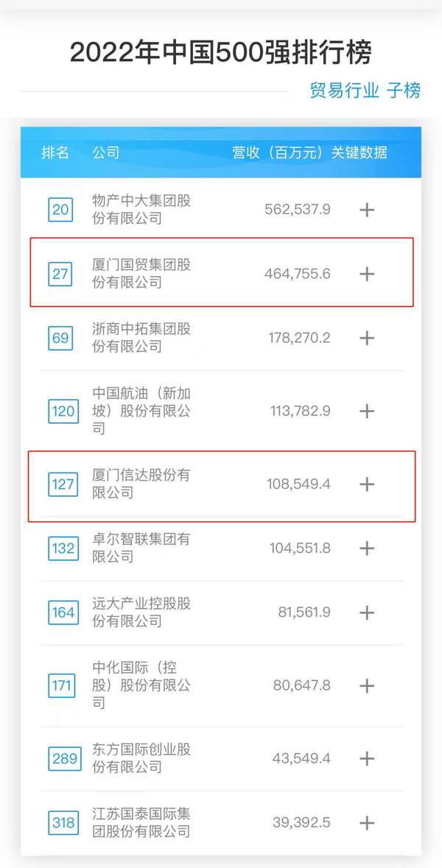Expand key data for 卓尔智联集团
The width and height of the screenshot is (442, 868).
click(x=366, y=548)
